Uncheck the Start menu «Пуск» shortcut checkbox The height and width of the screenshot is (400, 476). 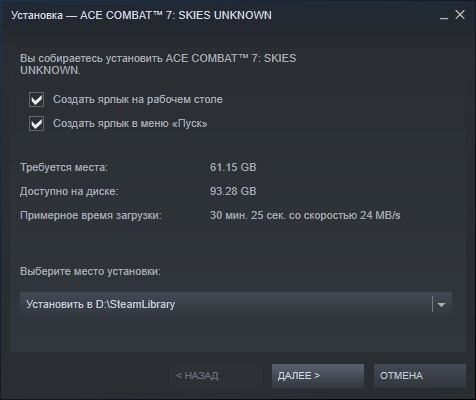tap(36, 124)
